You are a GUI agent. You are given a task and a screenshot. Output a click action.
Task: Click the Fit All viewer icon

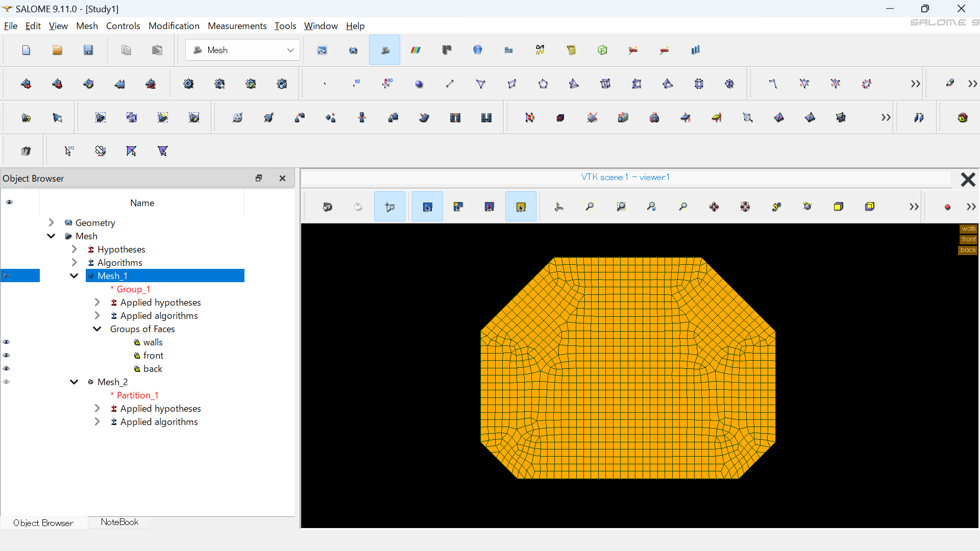(590, 207)
